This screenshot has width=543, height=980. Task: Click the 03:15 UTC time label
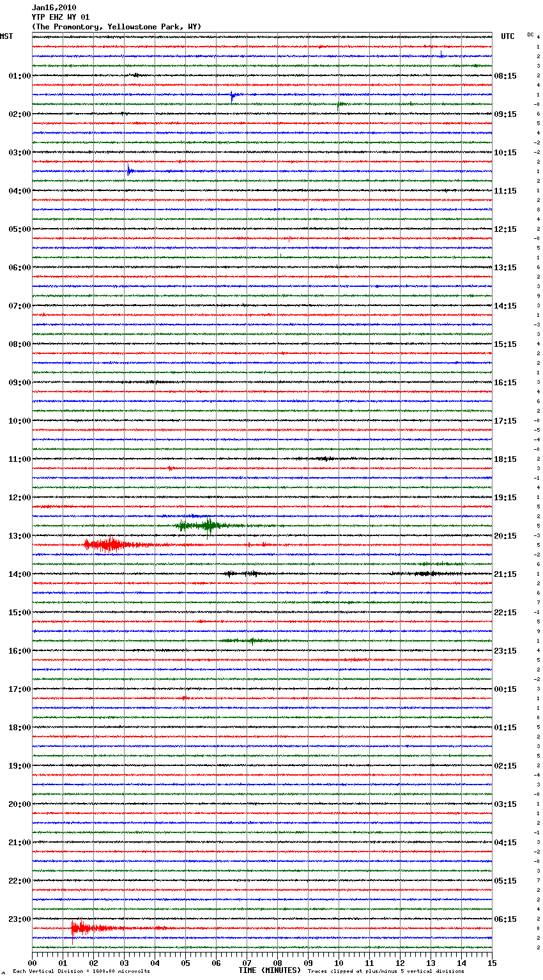[505, 804]
